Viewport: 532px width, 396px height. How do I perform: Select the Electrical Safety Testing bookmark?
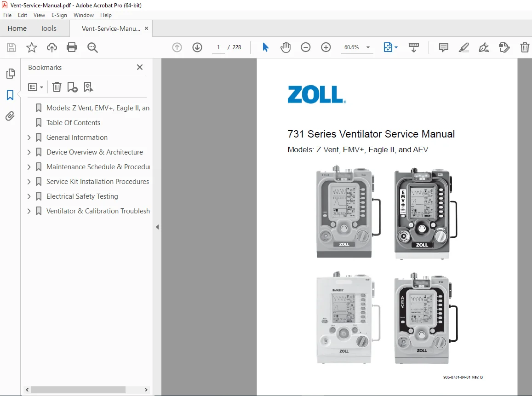point(82,196)
